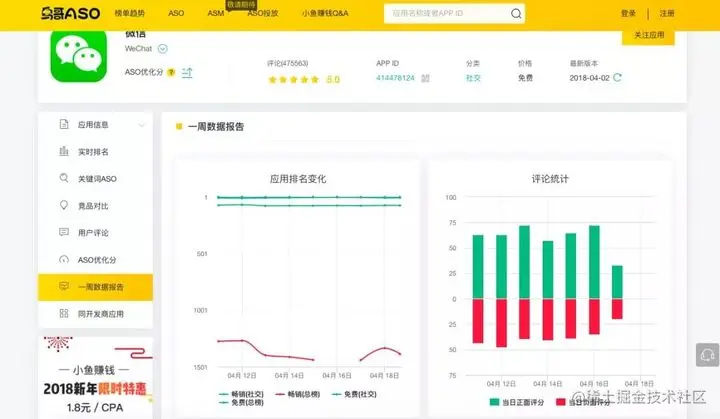Click the WeChat app icon

click(79, 55)
